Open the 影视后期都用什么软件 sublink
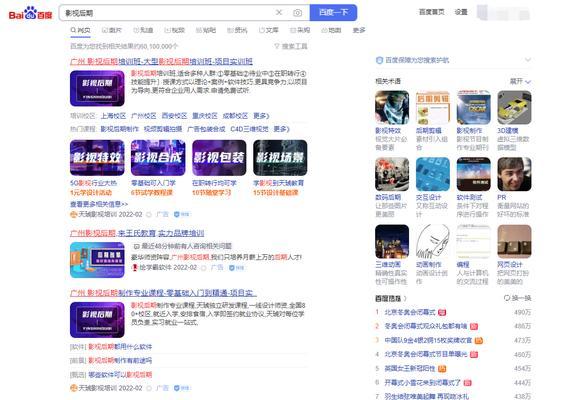Image resolution: width=568 pixels, height=400 pixels. coord(120,347)
